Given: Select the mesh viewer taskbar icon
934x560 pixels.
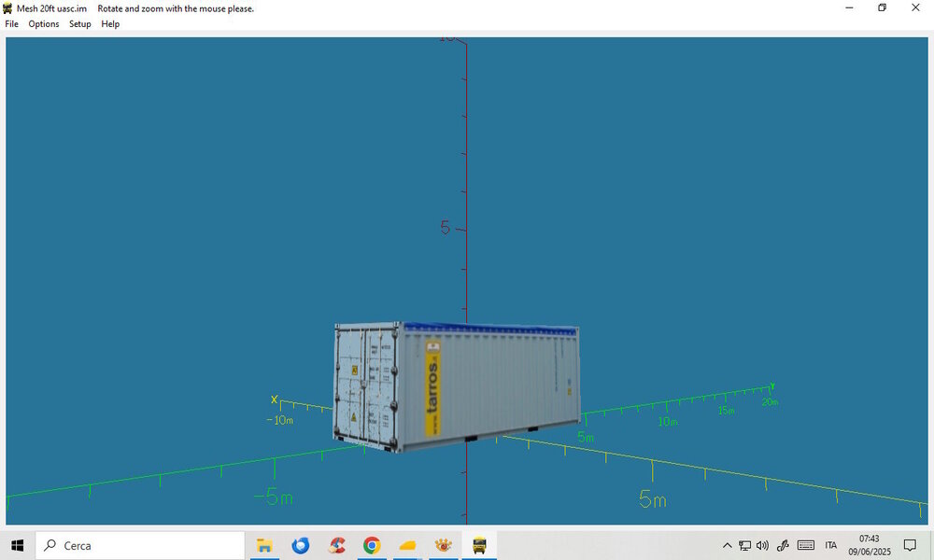Looking at the screenshot, I should 479,545.
